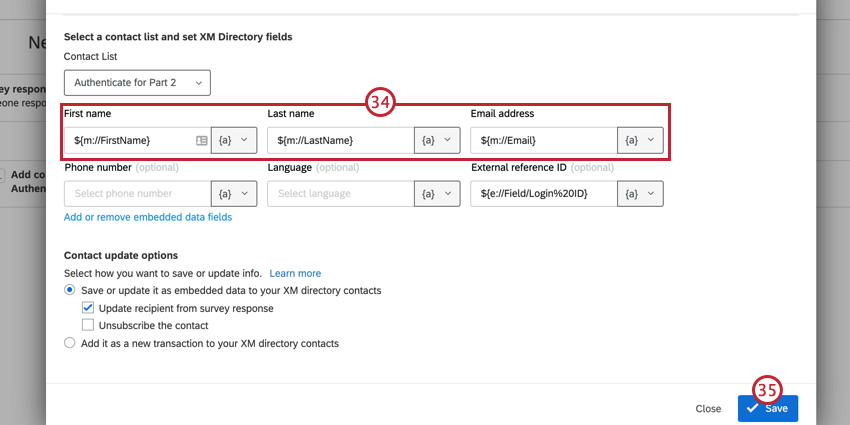Open the 'Learn more' link
The height and width of the screenshot is (425, 850).
(x=295, y=273)
